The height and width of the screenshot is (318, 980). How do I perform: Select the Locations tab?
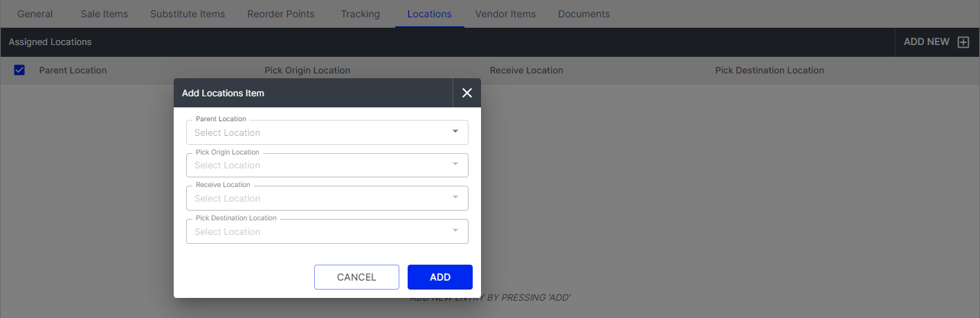pos(429,14)
